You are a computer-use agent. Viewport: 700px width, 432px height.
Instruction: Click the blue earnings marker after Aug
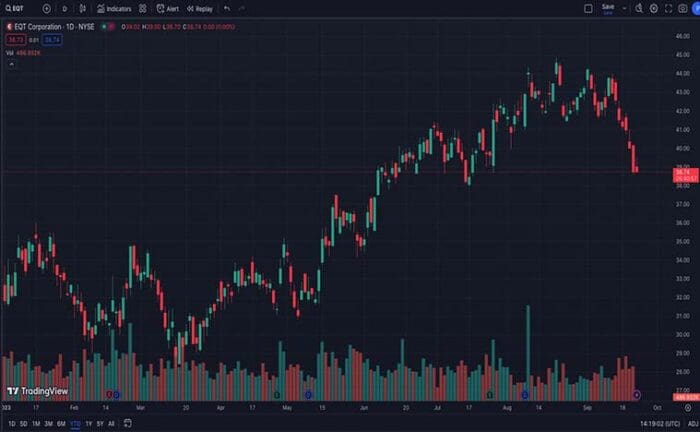pyautogui.click(x=525, y=395)
